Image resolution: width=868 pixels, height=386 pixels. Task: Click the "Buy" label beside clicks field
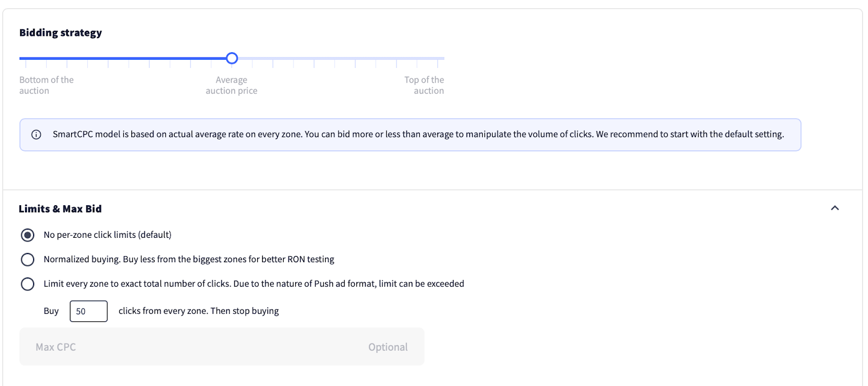coord(51,311)
